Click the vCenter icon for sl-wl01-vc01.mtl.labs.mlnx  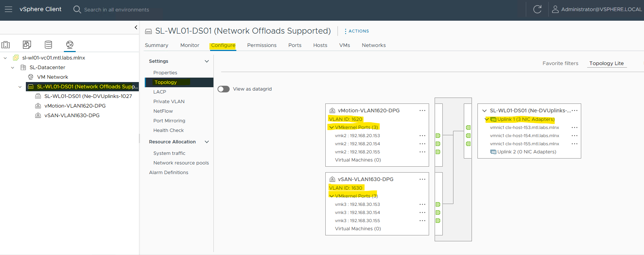(16, 58)
